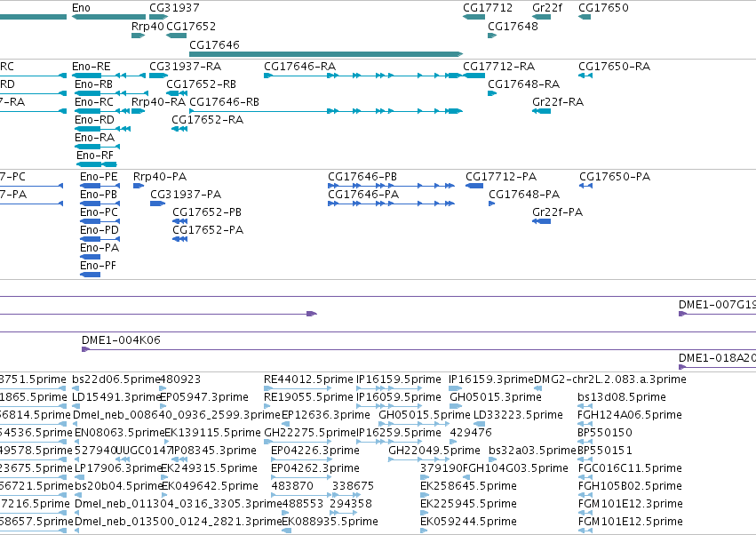Select the CG17646-RB transcript label
Image resolution: width=756 pixels, height=535 pixels.
(224, 102)
